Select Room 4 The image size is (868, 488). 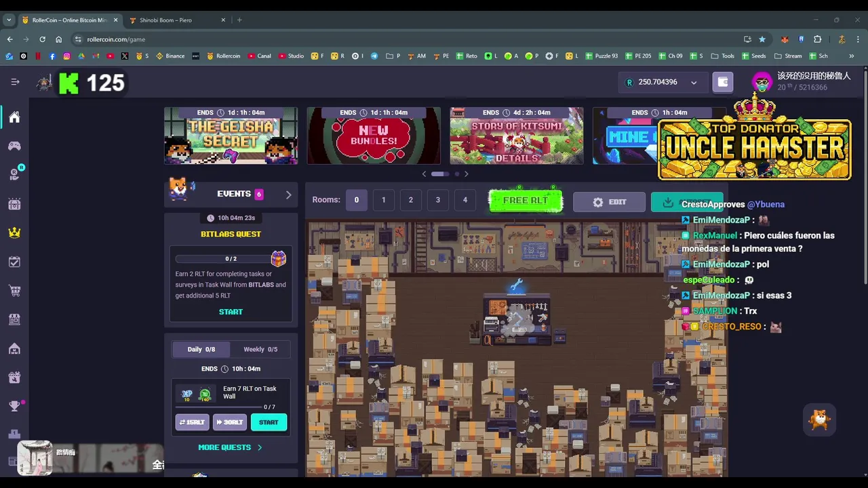tap(465, 200)
